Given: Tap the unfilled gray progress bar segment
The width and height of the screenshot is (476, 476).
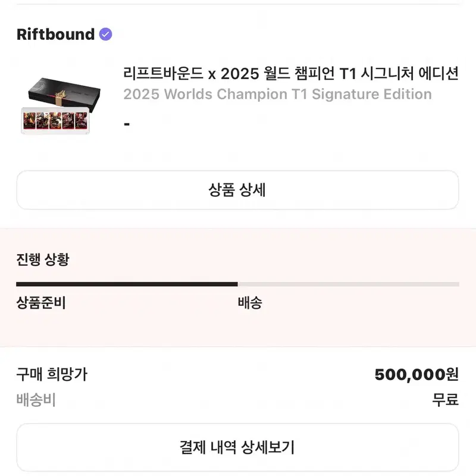Looking at the screenshot, I should pyautogui.click(x=349, y=284).
